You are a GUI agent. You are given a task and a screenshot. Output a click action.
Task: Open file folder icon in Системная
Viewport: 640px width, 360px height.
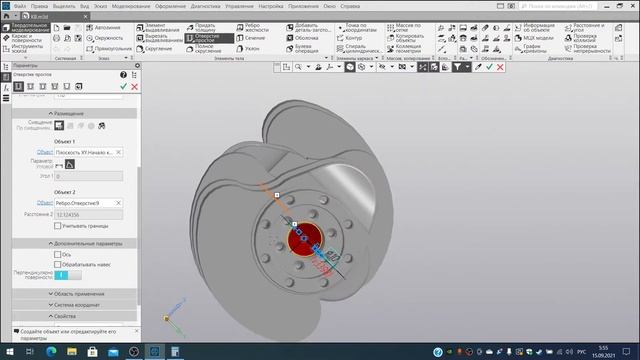point(67,27)
